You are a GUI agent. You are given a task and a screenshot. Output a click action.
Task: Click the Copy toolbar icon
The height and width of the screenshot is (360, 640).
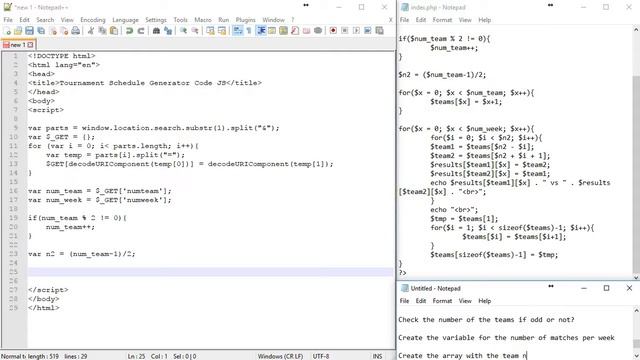(102, 31)
